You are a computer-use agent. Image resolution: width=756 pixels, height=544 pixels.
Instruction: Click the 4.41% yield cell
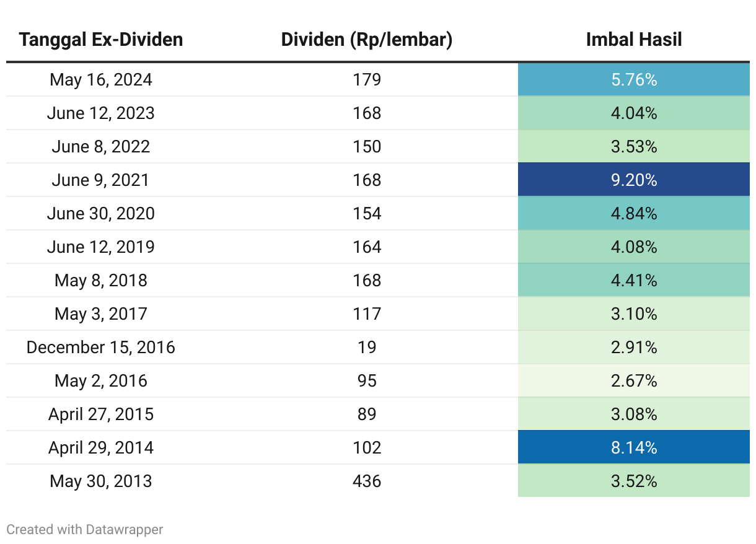(x=634, y=281)
